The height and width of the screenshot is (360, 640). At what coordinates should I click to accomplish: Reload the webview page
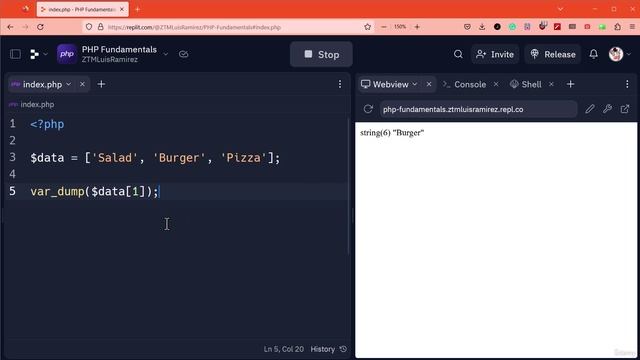tap(368, 109)
